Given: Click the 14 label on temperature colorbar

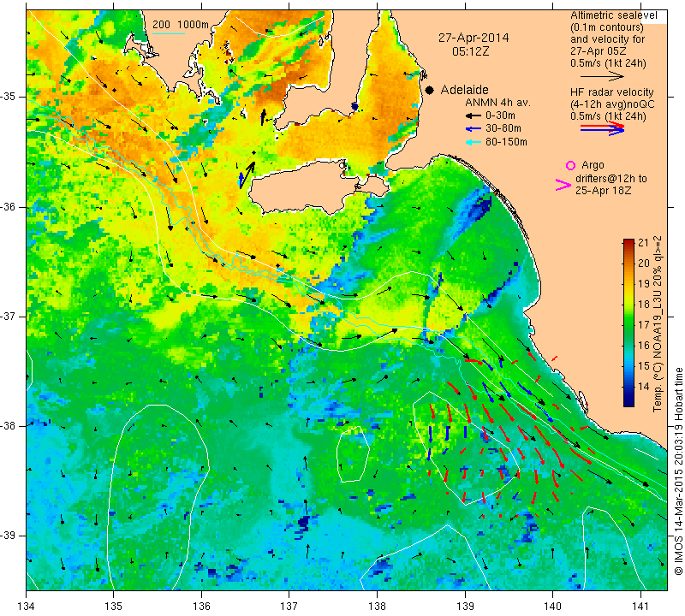Looking at the screenshot, I should point(644,387).
